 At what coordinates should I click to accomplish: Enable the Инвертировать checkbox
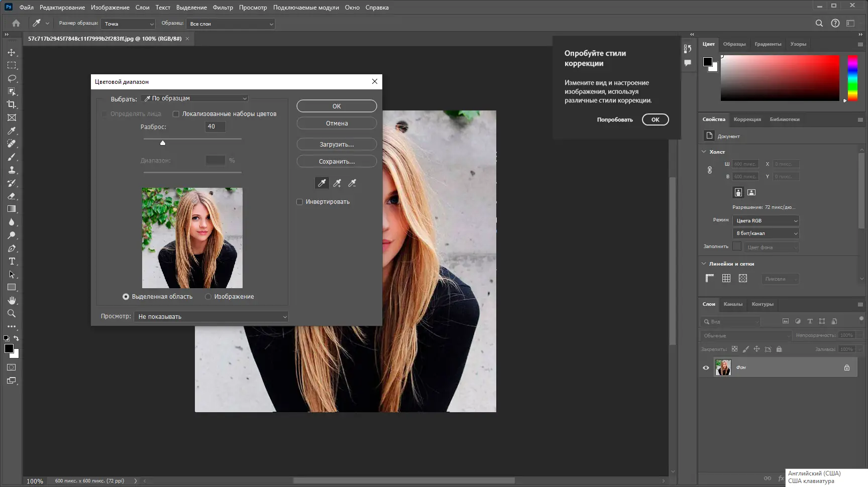point(300,202)
